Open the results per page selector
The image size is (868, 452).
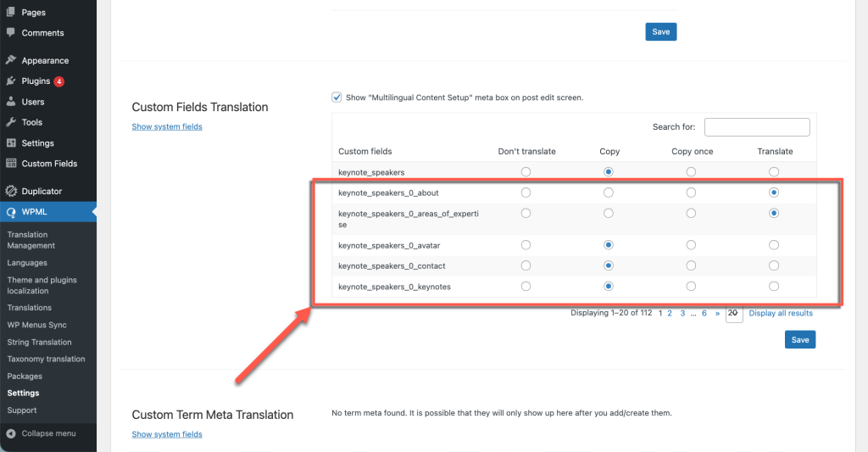pos(734,313)
